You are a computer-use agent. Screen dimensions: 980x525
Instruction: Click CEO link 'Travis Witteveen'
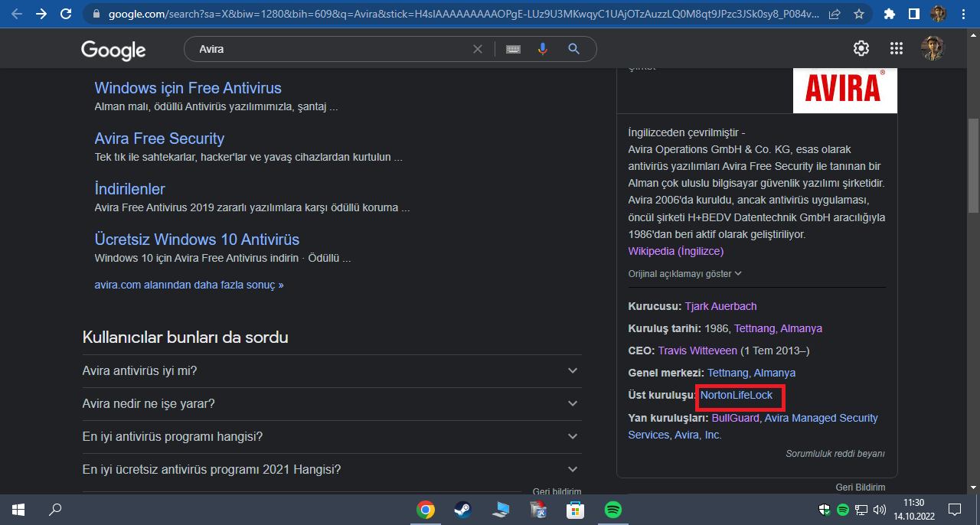pyautogui.click(x=697, y=351)
